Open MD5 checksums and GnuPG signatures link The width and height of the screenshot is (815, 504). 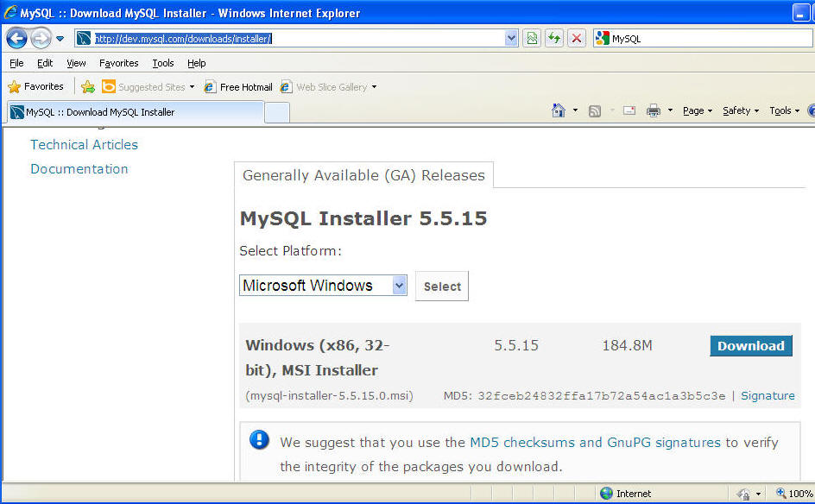click(x=595, y=442)
